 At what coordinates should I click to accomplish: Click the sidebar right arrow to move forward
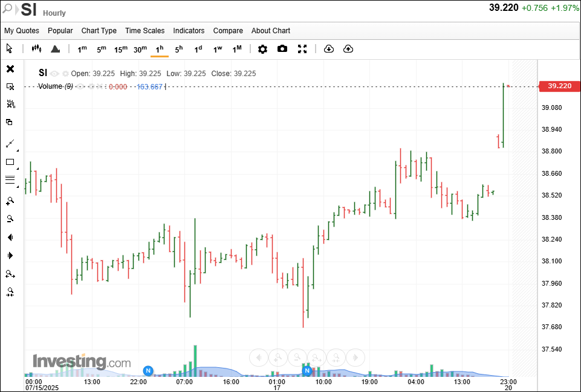tap(10, 255)
